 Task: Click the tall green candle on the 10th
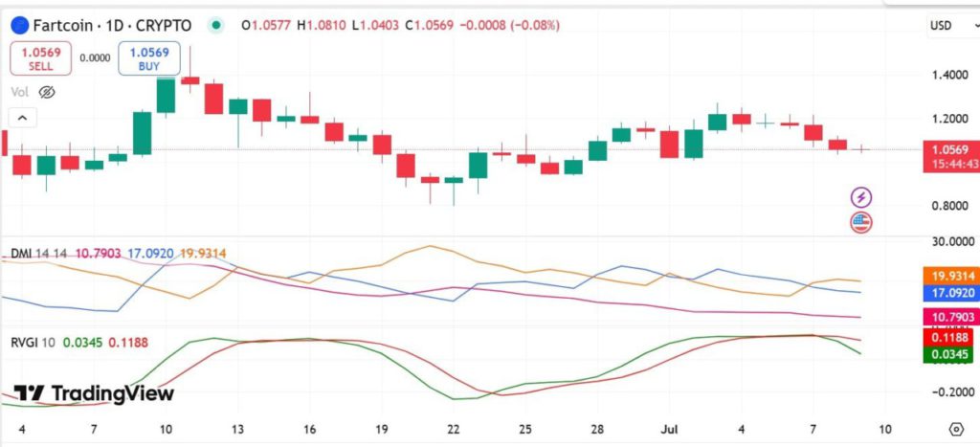point(166,96)
